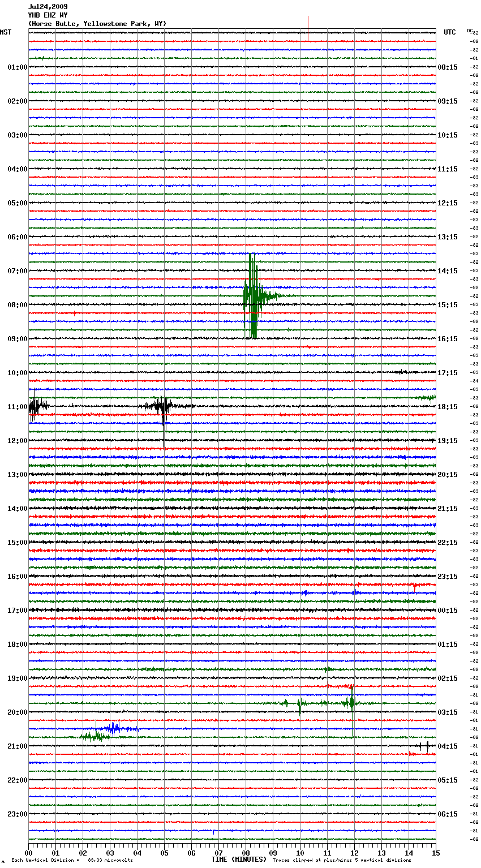481x868 pixels.
Task: Click the 83.33 microvolts vertical division note
Action: [x=72, y=861]
